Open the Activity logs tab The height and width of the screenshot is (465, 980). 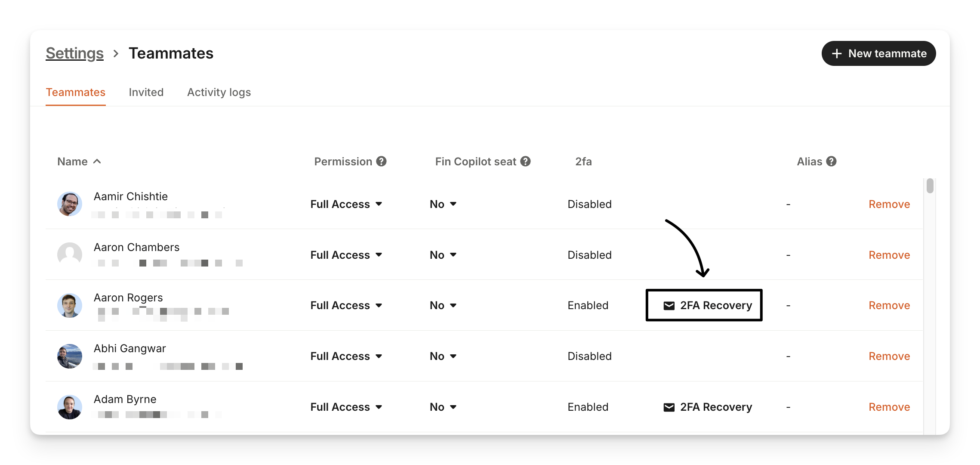coord(219,92)
